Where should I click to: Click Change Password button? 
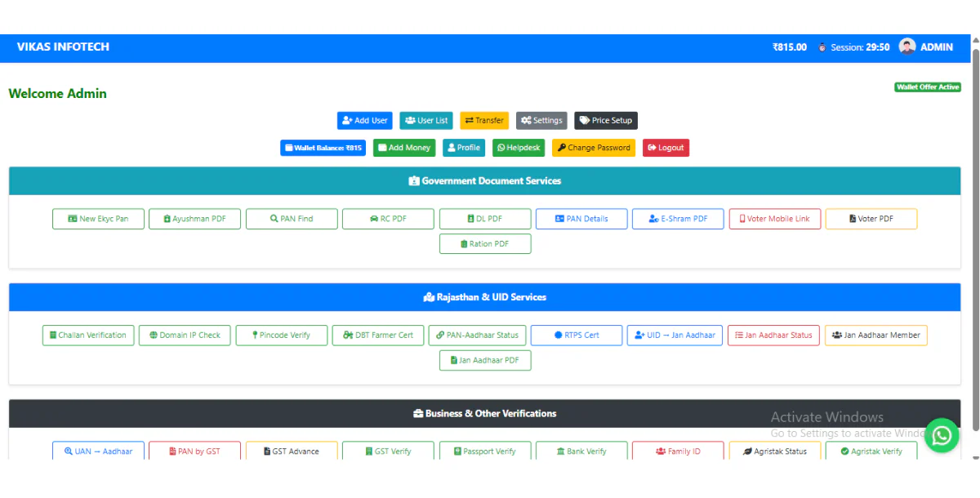(593, 148)
